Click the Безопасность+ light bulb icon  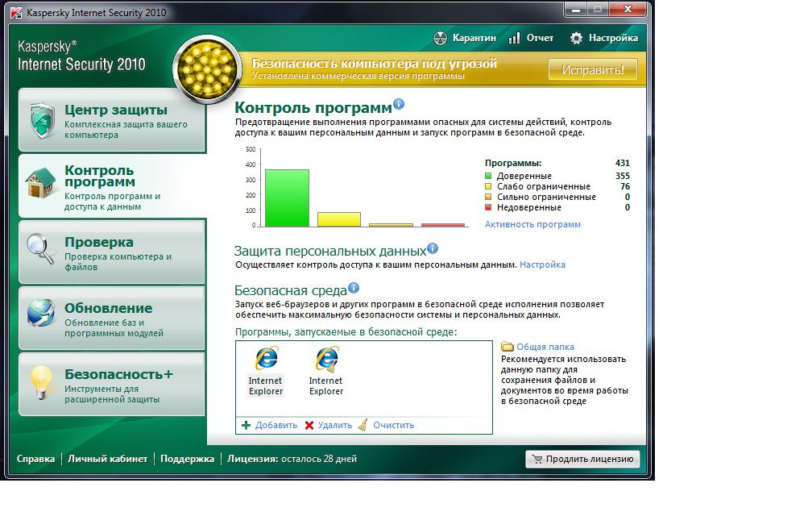pyautogui.click(x=41, y=382)
